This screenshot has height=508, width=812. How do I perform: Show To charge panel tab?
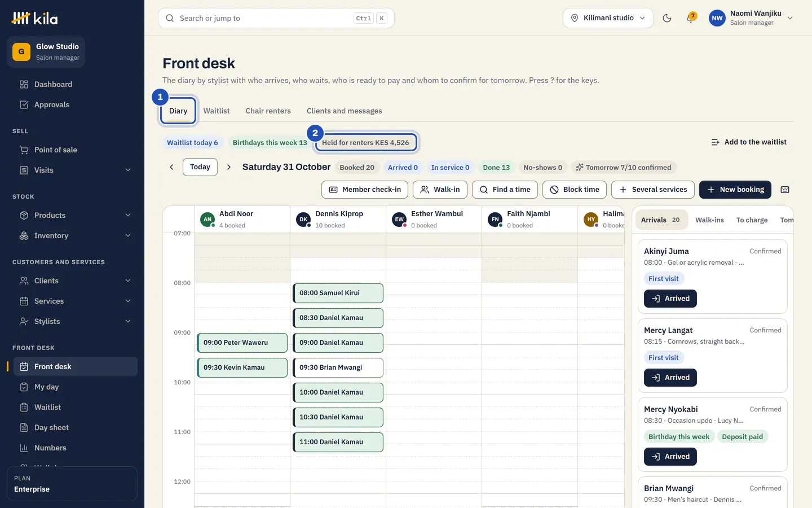(752, 220)
